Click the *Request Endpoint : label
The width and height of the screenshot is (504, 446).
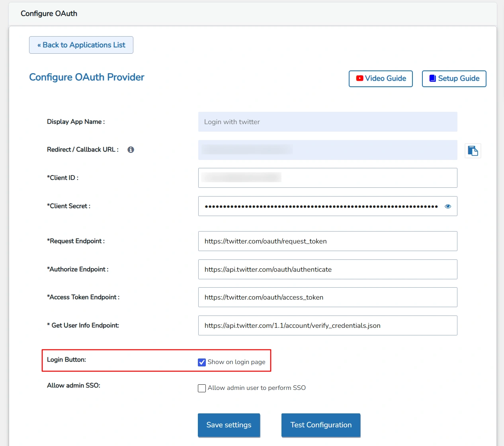point(76,241)
